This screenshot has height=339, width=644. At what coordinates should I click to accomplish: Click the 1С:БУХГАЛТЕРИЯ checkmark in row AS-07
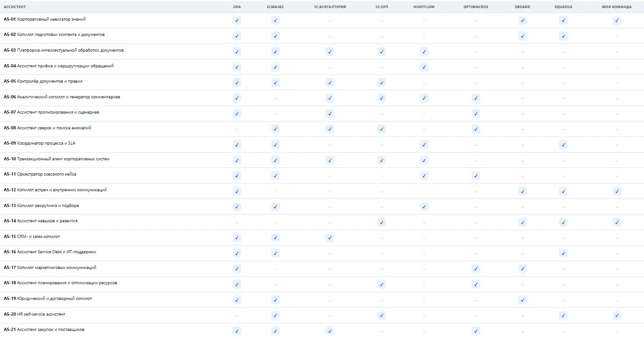[x=330, y=114]
